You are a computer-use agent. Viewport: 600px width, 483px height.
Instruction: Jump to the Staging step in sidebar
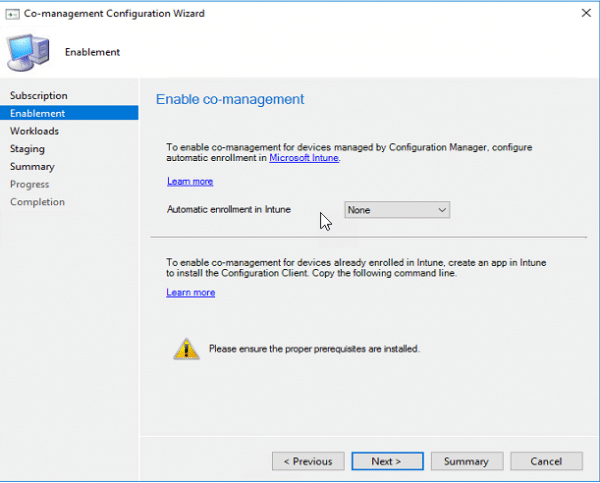(27, 149)
